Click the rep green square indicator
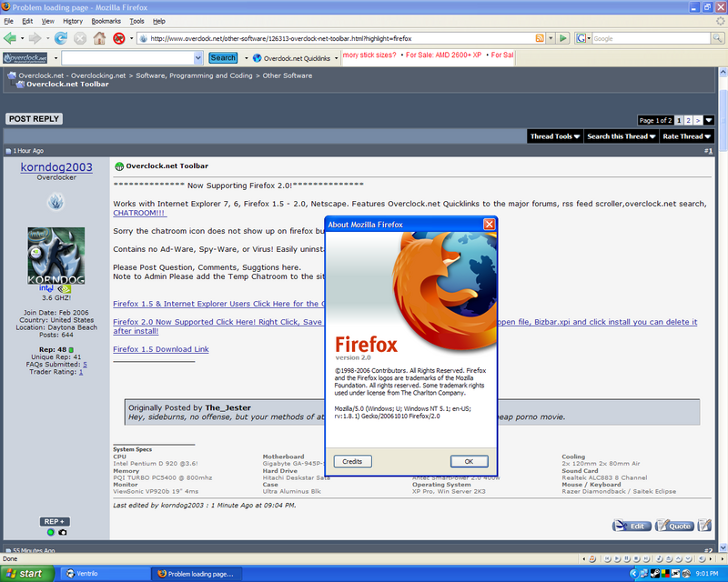The width and height of the screenshot is (728, 582). [71, 349]
